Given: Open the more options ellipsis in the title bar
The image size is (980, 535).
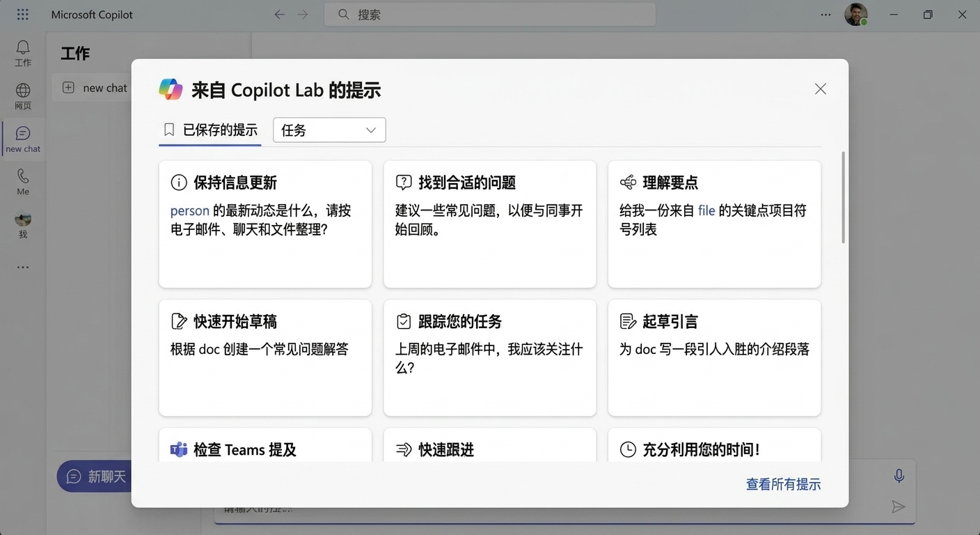Looking at the screenshot, I should point(825,14).
